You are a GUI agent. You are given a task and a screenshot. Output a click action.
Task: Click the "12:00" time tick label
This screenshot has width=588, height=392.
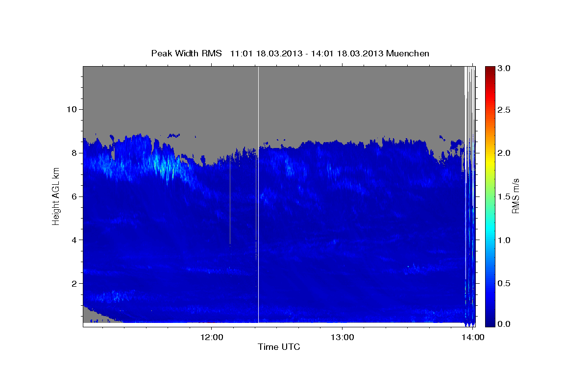point(212,337)
